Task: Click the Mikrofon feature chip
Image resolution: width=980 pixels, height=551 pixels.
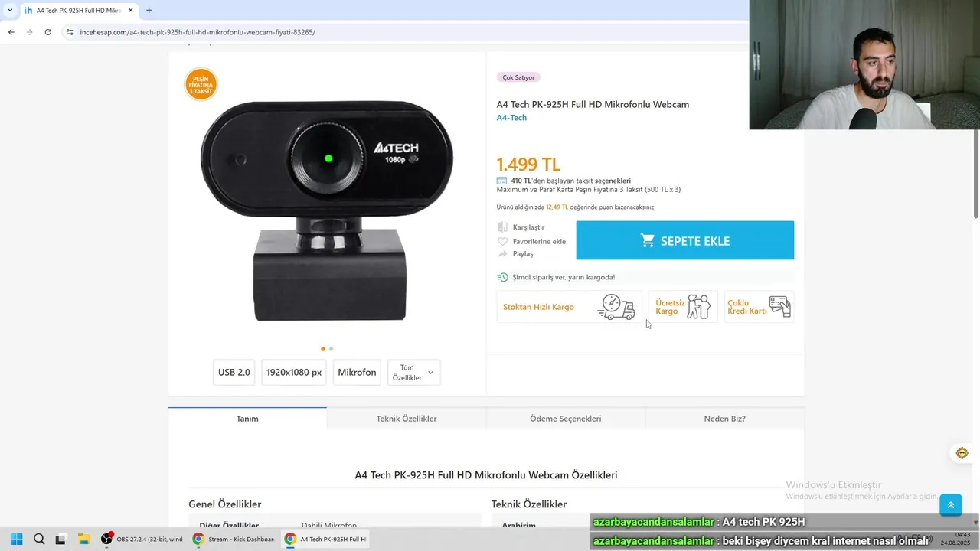Action: [x=357, y=373]
